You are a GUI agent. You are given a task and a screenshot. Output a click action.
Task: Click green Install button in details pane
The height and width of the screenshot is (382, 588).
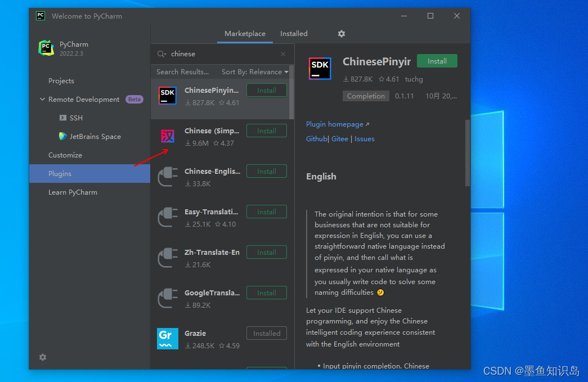(x=437, y=61)
